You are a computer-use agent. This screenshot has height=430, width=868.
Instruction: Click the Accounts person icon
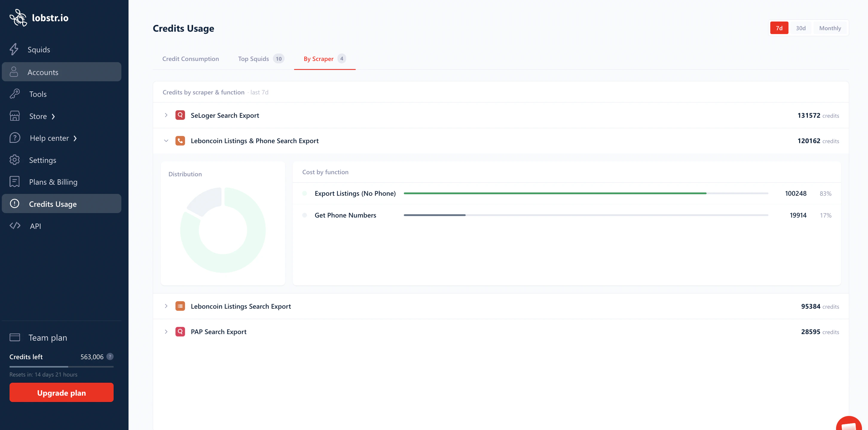pos(14,72)
